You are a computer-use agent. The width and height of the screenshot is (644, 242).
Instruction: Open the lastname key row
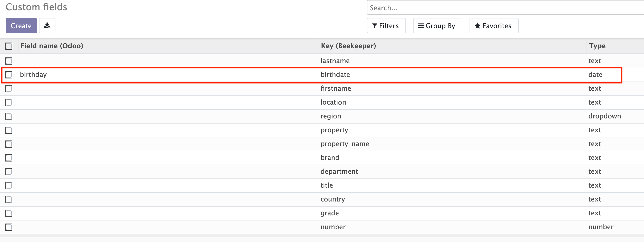[335, 61]
